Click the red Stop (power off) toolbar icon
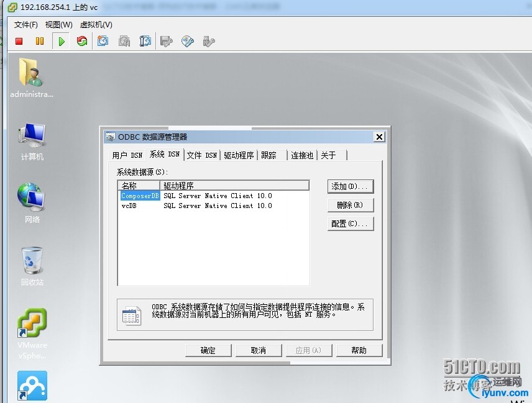The width and height of the screenshot is (532, 403). coord(19,42)
